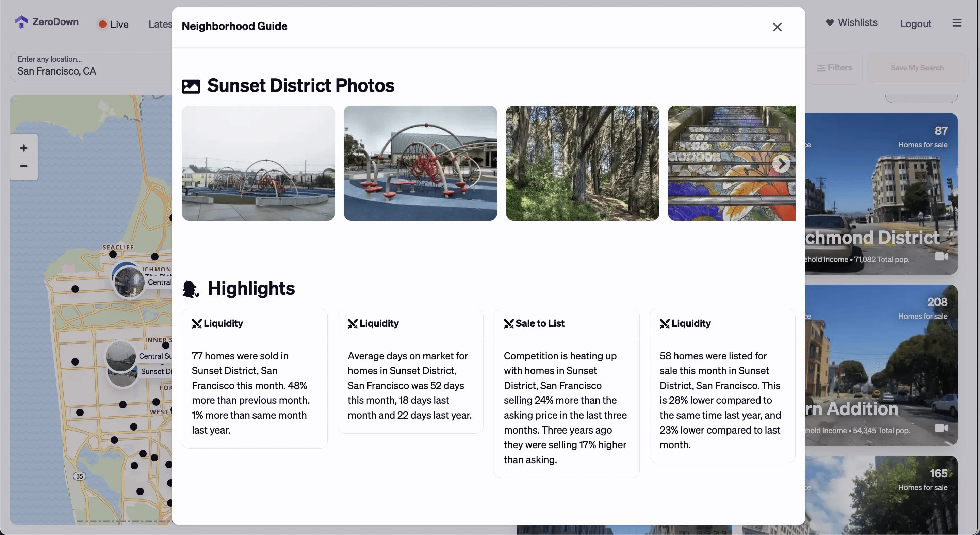Zoom in on the map
980x535 pixels.
[23, 148]
